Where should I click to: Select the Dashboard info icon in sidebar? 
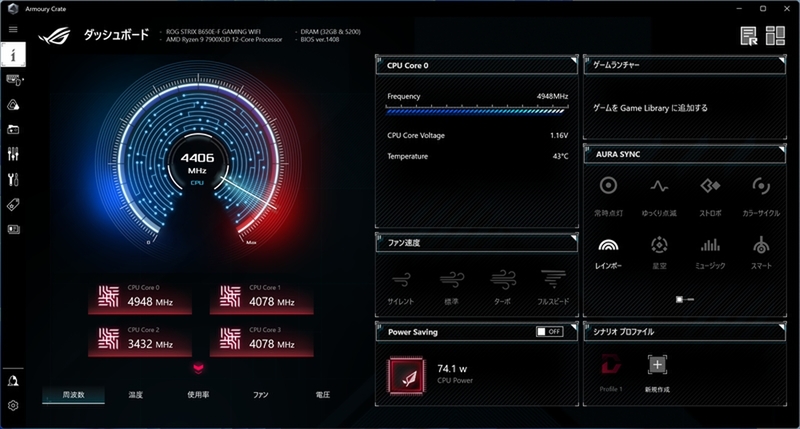(13, 55)
